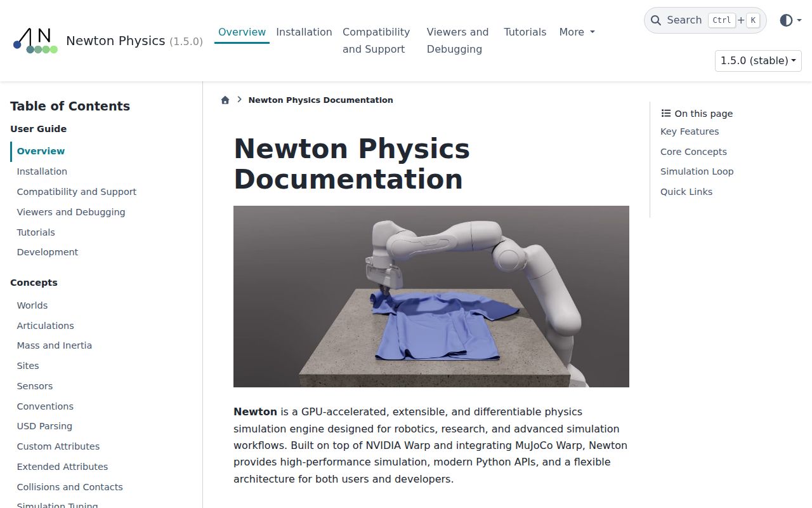Jump to Core Concepts section
The width and height of the screenshot is (812, 508).
click(x=693, y=152)
